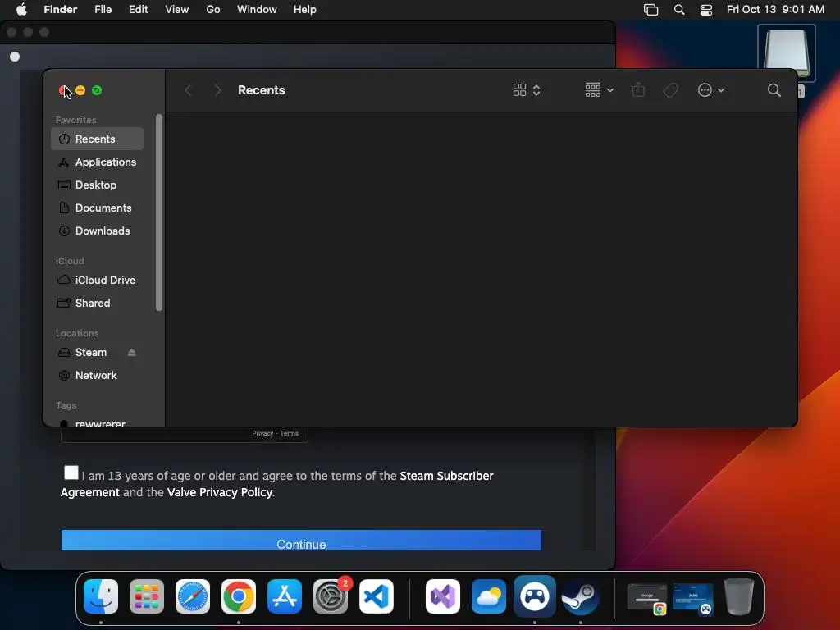Click Stage Manager icon in menu bar
Viewport: 840px width, 630px height.
click(651, 10)
